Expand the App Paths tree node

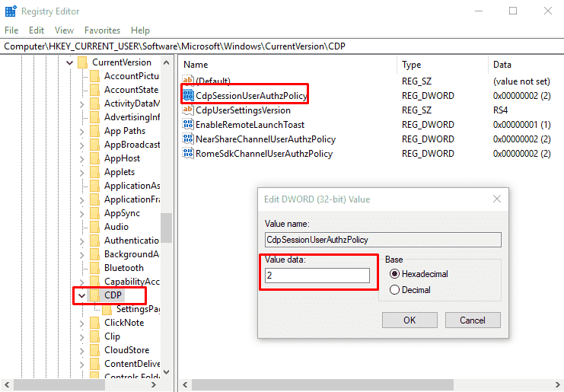pyautogui.click(x=82, y=131)
